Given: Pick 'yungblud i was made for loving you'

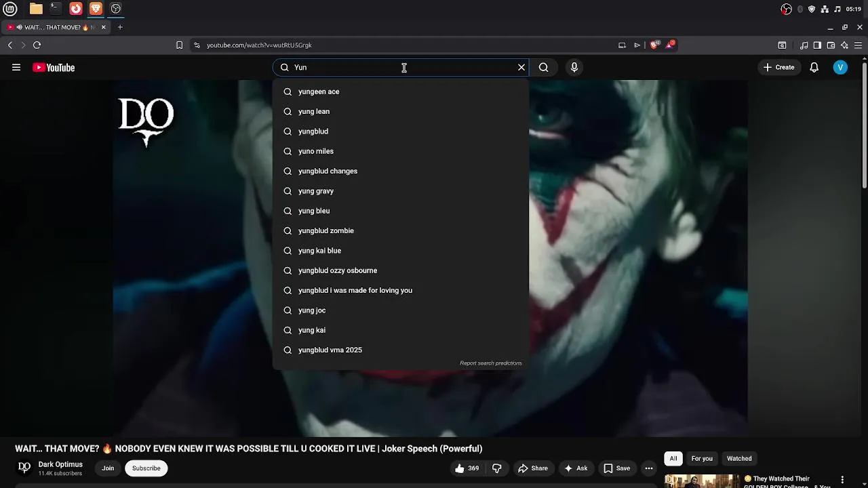Looking at the screenshot, I should [401, 290].
